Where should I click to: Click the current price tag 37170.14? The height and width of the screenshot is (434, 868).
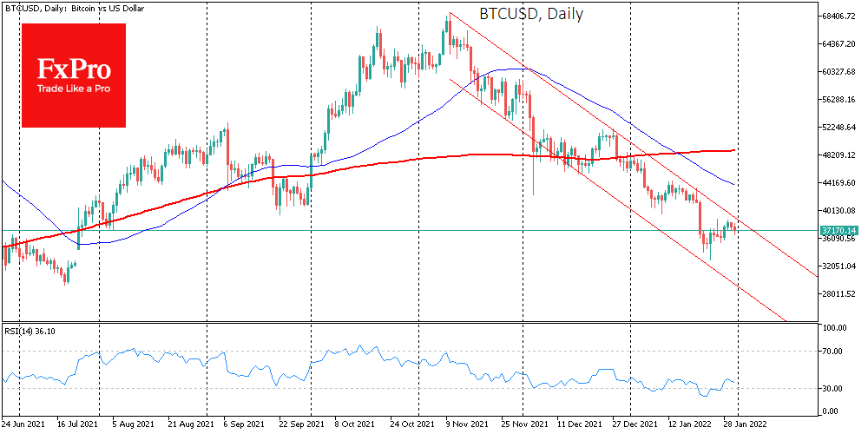pos(838,230)
